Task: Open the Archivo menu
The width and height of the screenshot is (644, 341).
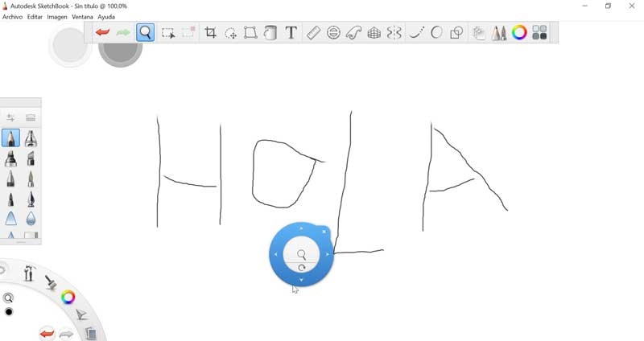Action: pos(12,17)
